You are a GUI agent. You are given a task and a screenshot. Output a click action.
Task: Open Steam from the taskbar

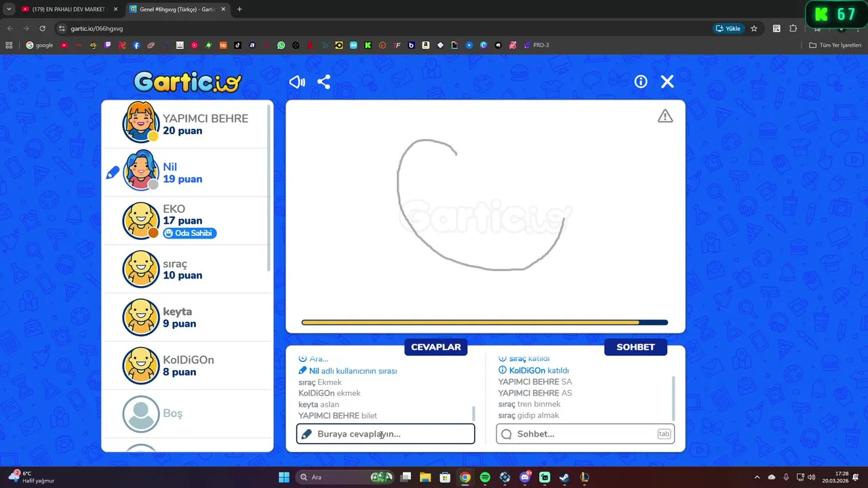(564, 477)
